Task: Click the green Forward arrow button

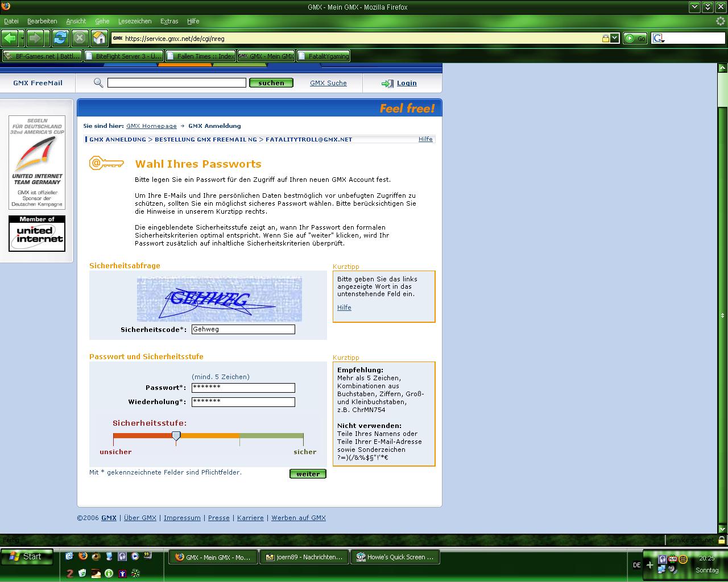Action: 35,38
